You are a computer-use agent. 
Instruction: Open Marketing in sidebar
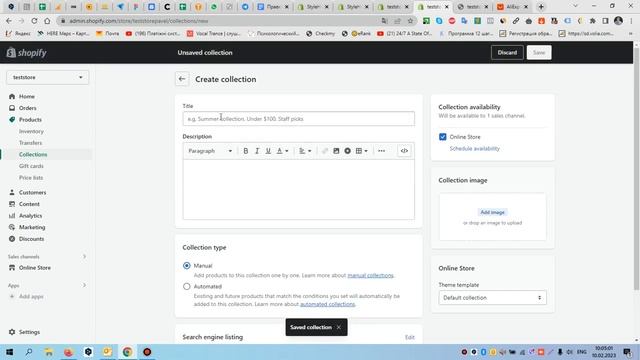tap(32, 227)
